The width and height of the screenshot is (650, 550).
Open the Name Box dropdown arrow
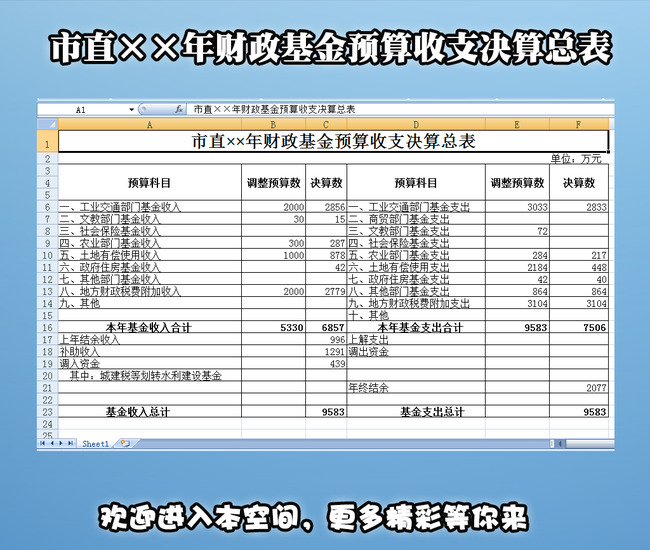(131, 109)
